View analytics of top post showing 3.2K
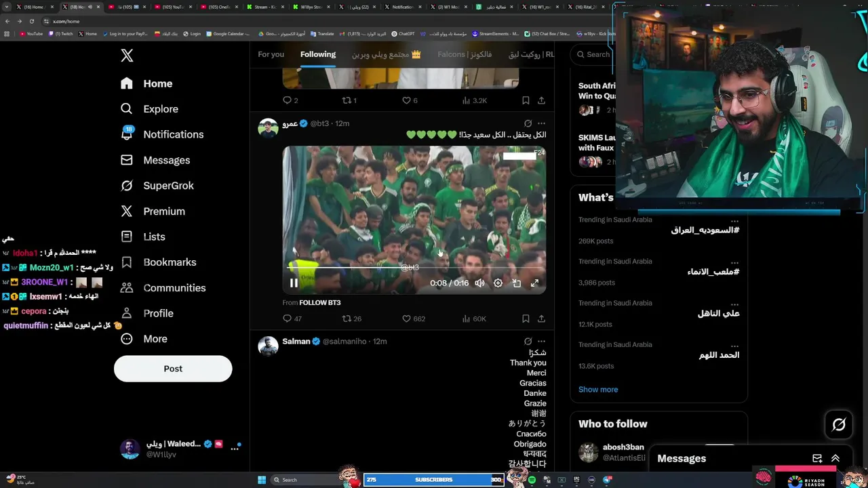Image resolution: width=868 pixels, height=488 pixels. [474, 100]
